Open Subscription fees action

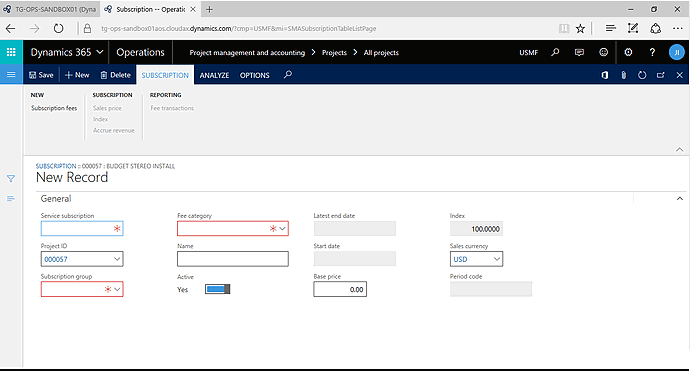[54, 108]
